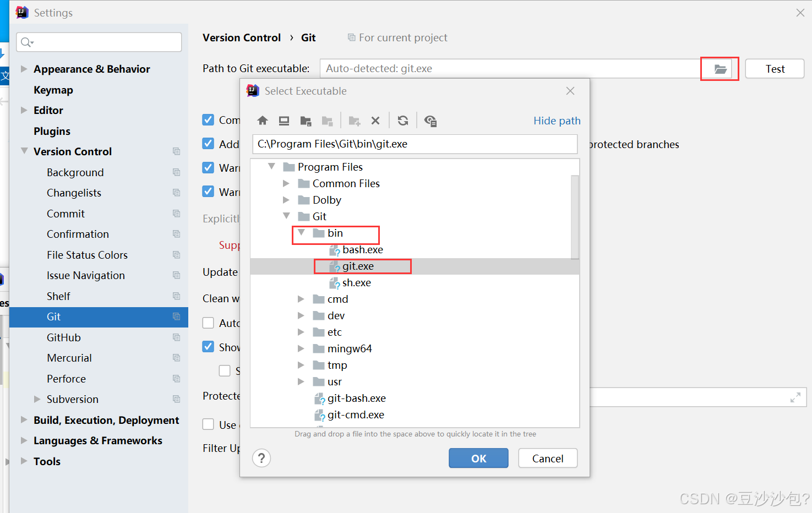
Task: Toggle the Add checkbox
Action: pyautogui.click(x=208, y=144)
